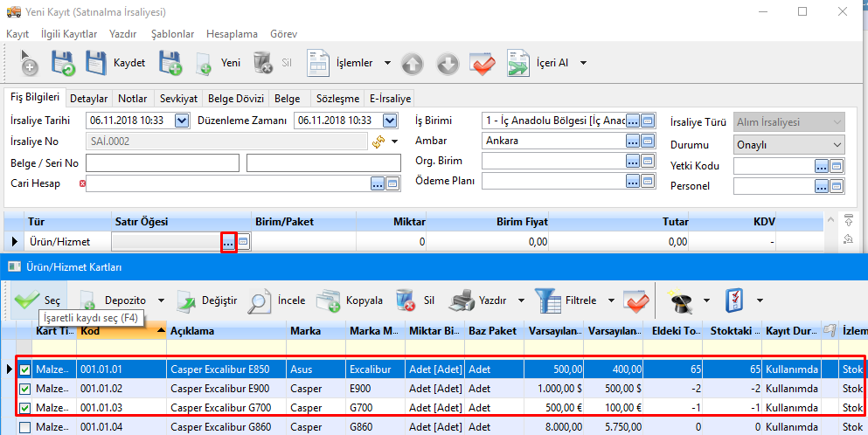Click the İçeri Al import icon

click(519, 63)
